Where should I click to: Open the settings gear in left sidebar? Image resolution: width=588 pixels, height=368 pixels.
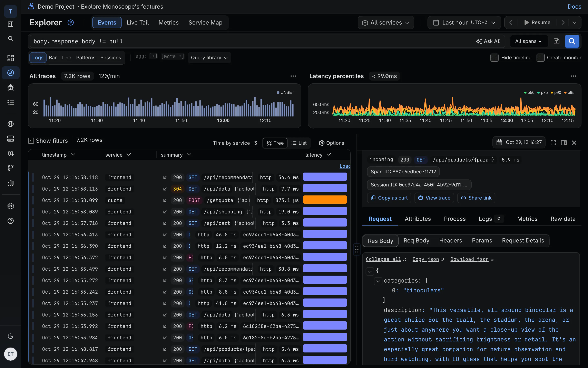tap(10, 206)
